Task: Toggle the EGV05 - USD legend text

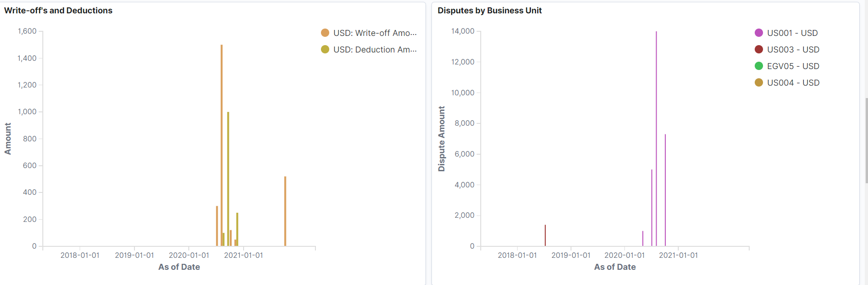Action: point(793,66)
